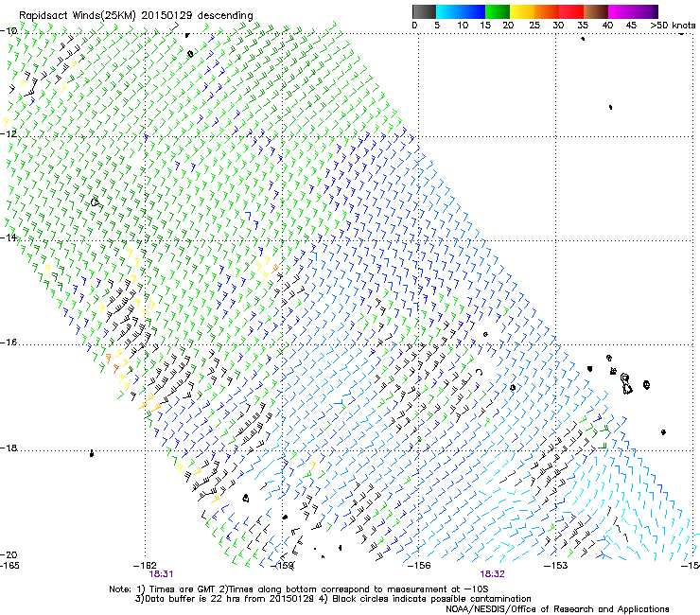Screen dimensions: 700x615
Task: Select the orange 25-30 knots legend segment
Action: pos(547,11)
